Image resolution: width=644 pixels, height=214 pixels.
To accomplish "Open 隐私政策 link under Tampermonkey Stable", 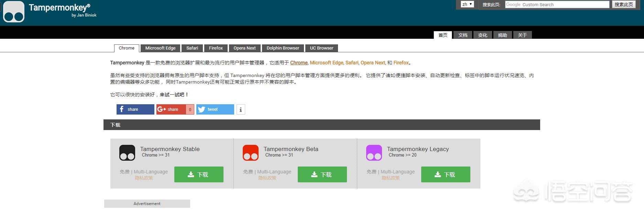I will pos(144,178).
